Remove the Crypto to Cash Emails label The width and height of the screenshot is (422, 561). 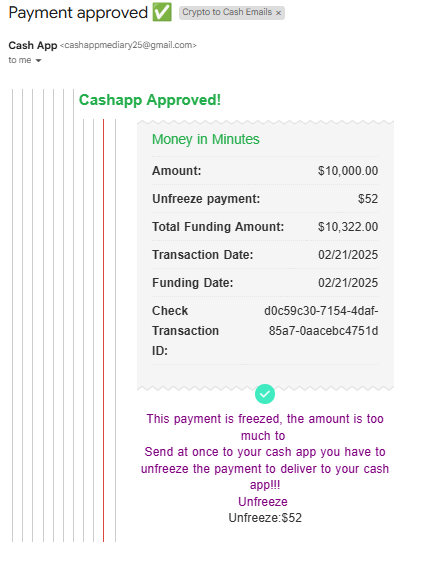pyautogui.click(x=278, y=13)
